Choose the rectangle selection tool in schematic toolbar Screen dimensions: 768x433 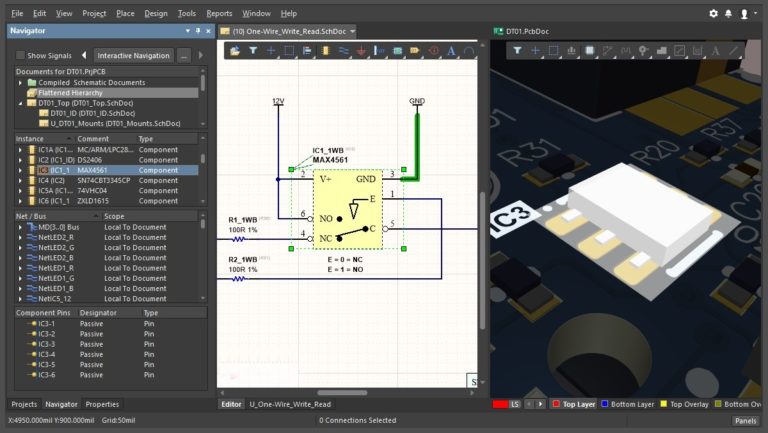tap(289, 50)
